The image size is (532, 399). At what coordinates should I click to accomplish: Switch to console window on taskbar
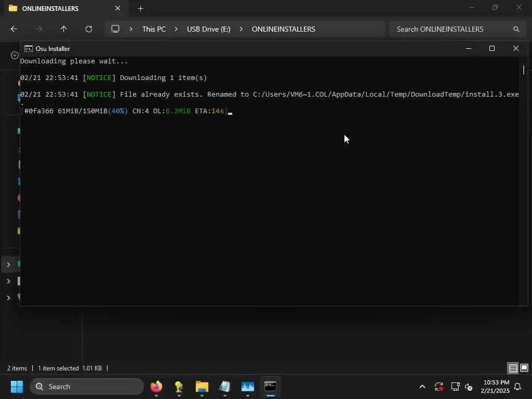(x=270, y=386)
